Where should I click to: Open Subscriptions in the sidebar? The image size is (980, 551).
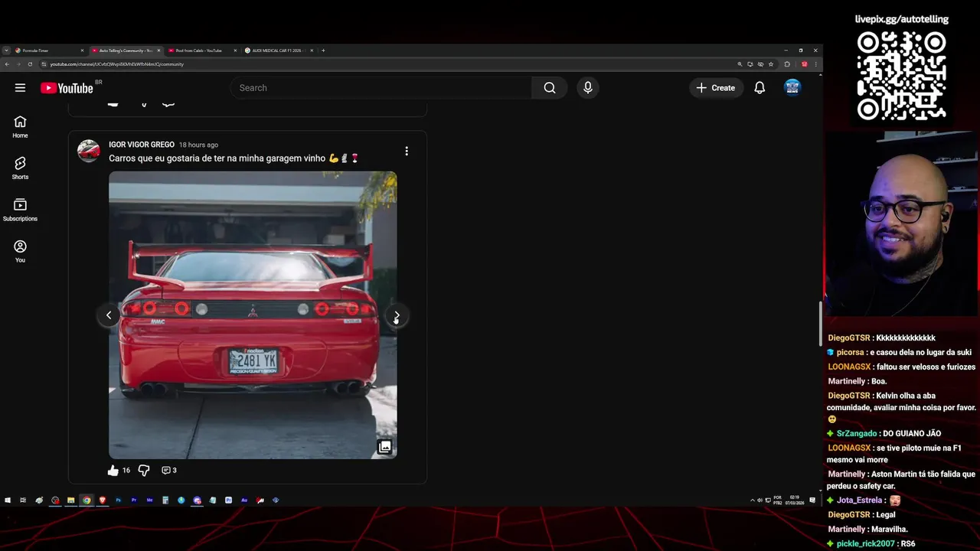coord(20,210)
